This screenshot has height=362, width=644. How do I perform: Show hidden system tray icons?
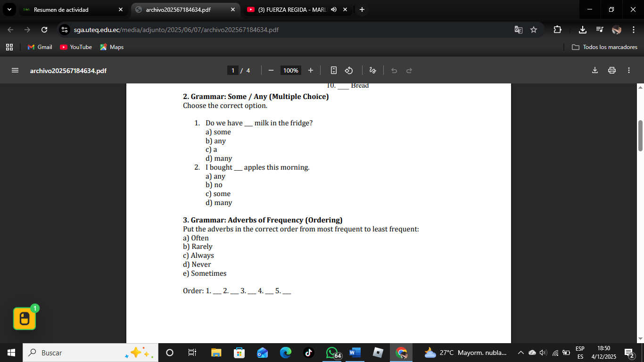point(520,353)
